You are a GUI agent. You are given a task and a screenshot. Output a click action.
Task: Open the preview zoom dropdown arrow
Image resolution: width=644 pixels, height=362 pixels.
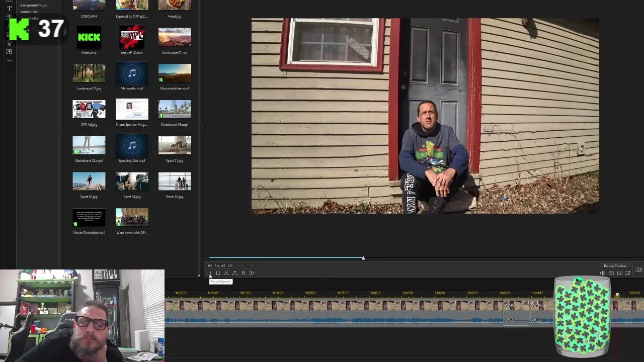click(x=252, y=265)
